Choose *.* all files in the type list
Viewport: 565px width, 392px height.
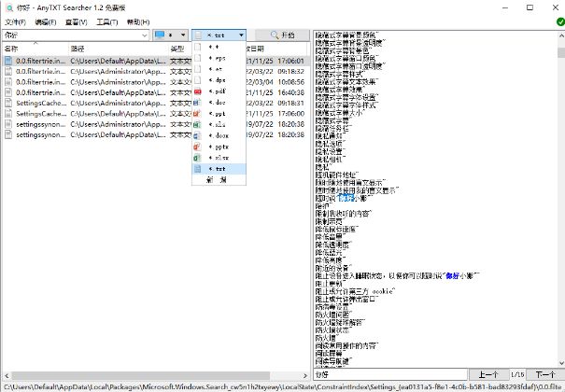[x=219, y=47]
